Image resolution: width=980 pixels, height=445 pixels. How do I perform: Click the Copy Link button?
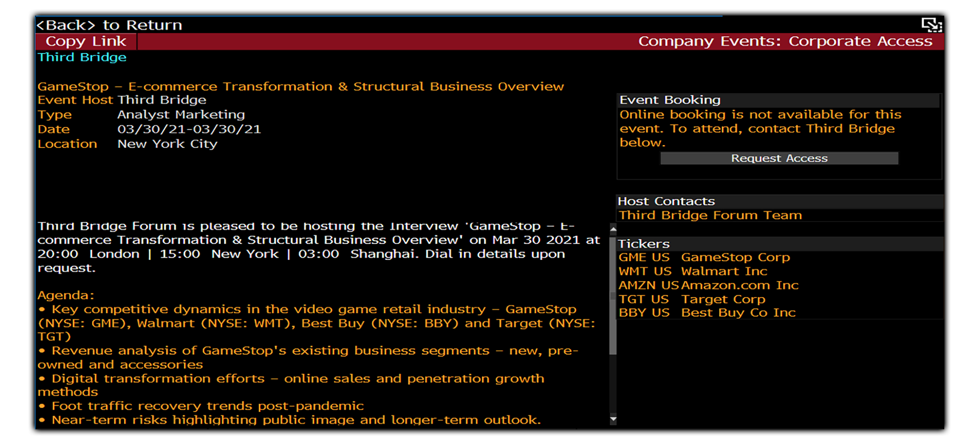[86, 42]
